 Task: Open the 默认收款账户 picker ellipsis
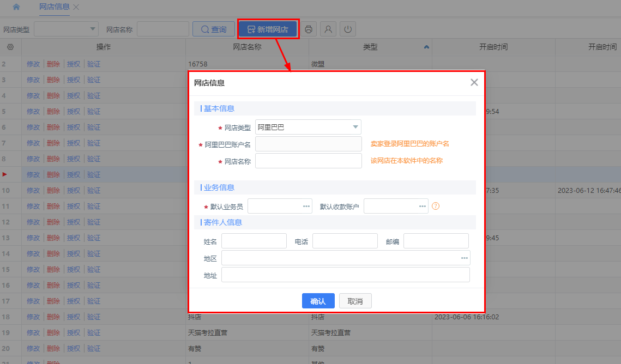point(422,206)
